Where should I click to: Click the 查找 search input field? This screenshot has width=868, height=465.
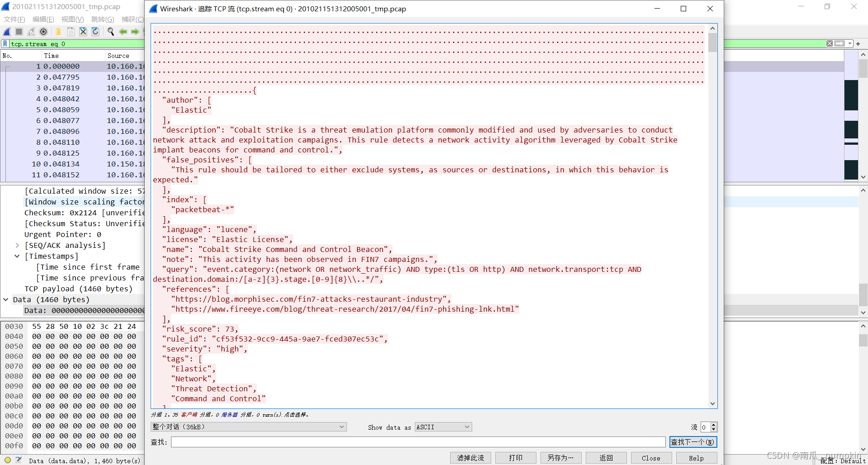point(418,442)
